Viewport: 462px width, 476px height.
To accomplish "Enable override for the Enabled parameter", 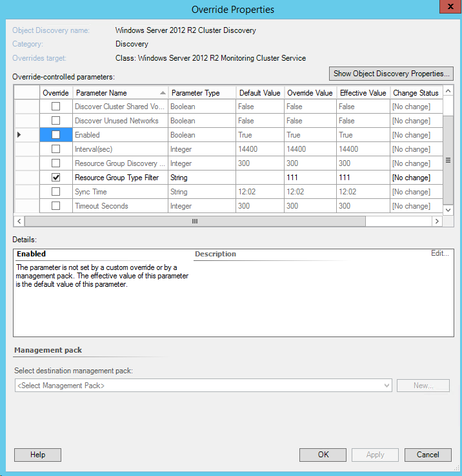I will click(x=55, y=135).
